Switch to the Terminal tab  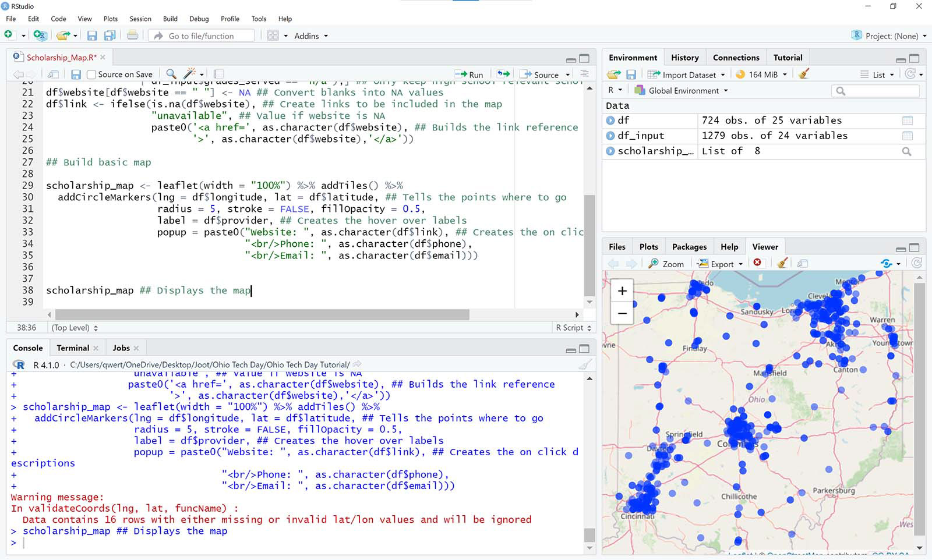tap(73, 348)
